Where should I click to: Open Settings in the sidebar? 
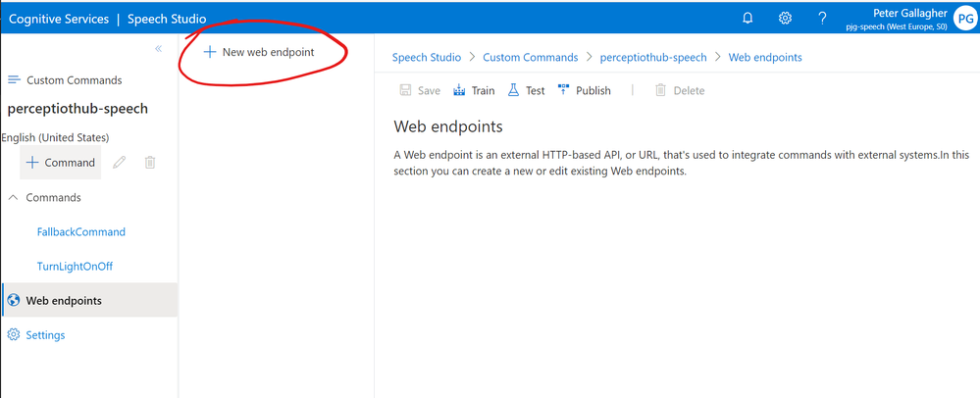(x=36, y=335)
